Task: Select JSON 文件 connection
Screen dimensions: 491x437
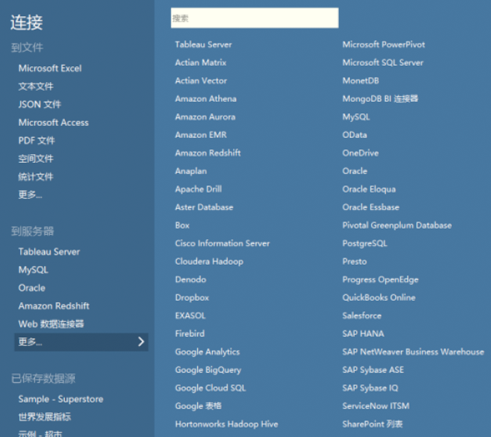Action: 40,105
